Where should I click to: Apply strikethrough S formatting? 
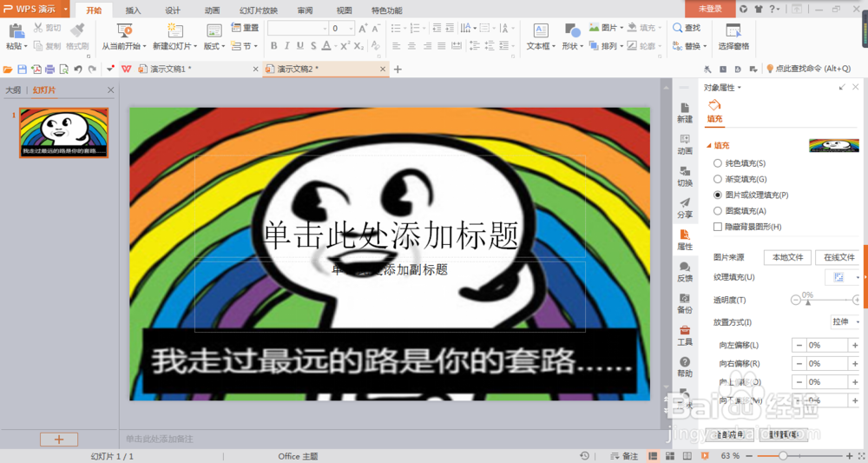point(313,46)
